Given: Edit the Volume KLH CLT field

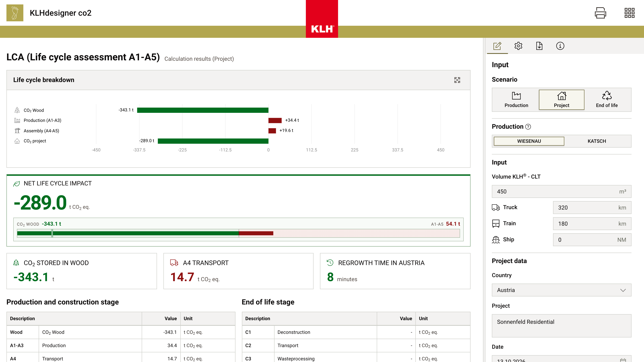Looking at the screenshot, I should pos(561,192).
